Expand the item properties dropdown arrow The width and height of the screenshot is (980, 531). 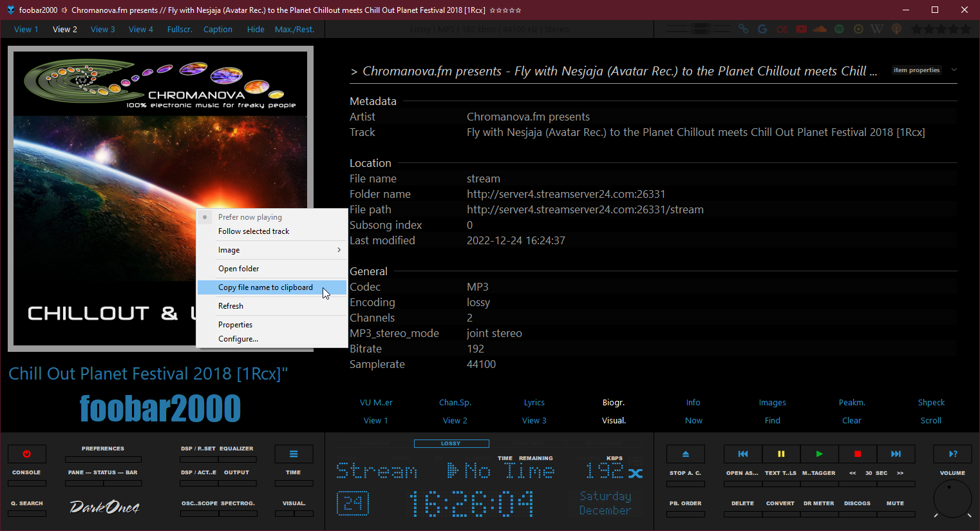[x=954, y=70]
